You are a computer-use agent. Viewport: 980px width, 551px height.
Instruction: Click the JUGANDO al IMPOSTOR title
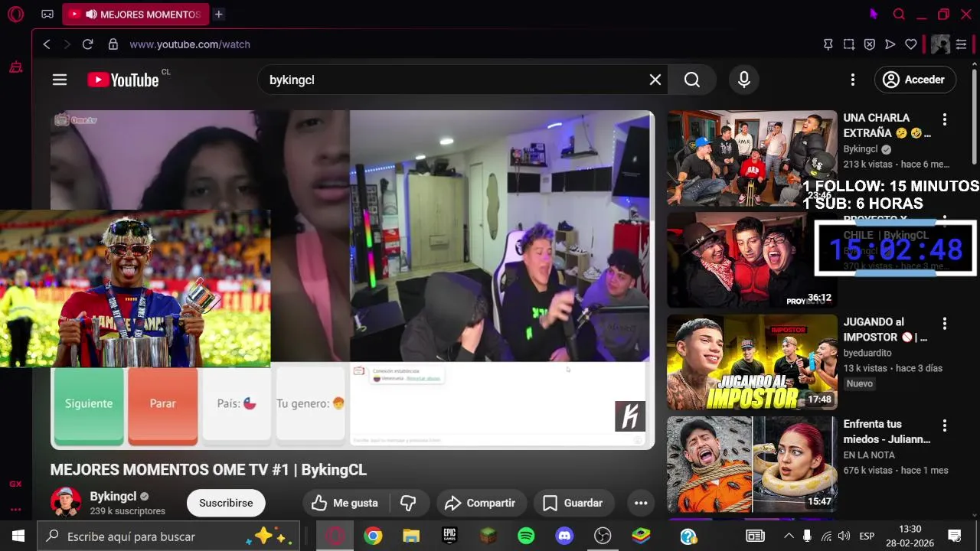pos(885,329)
